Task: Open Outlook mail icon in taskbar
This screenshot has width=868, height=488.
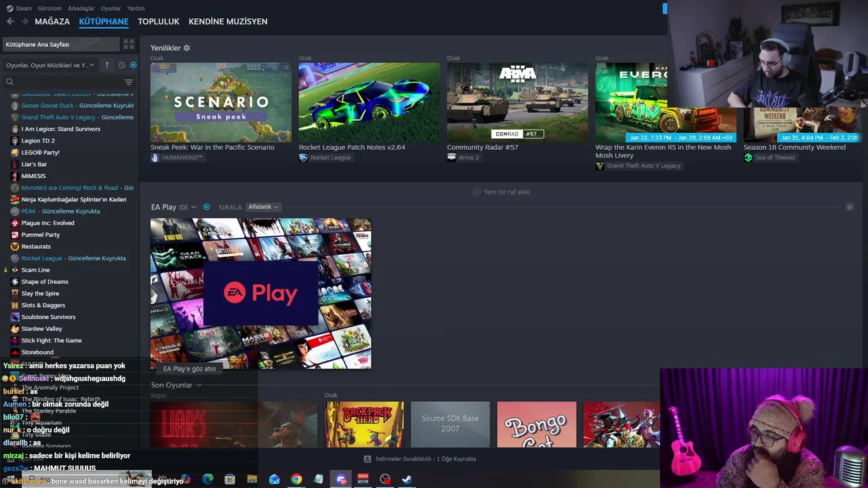Action: [274, 479]
